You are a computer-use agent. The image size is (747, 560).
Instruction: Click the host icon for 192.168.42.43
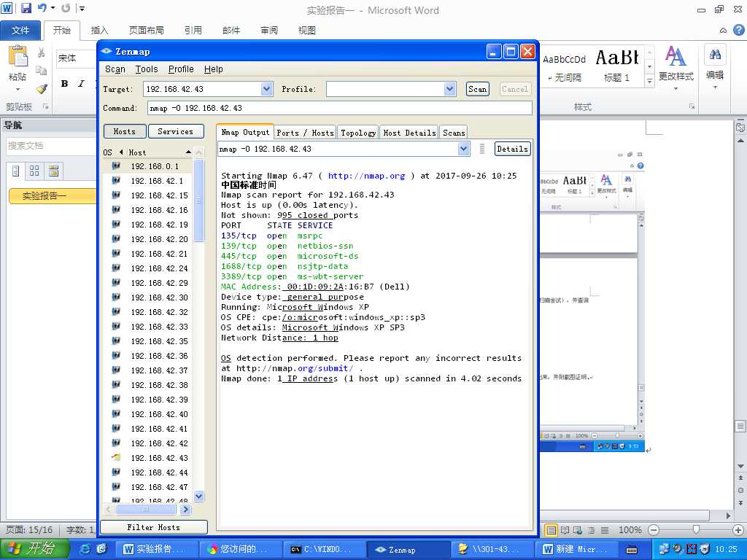point(116,458)
